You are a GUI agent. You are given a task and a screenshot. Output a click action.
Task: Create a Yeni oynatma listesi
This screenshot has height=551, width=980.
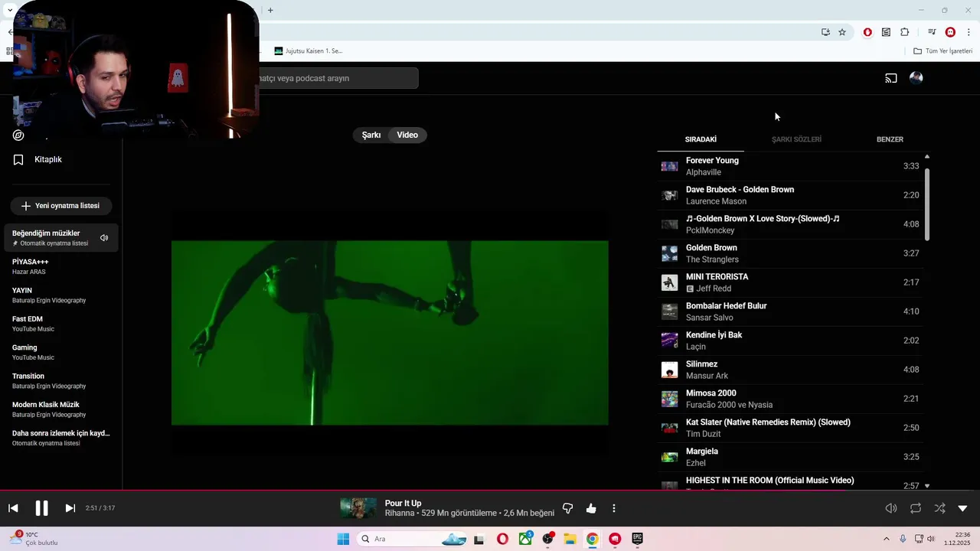point(60,206)
